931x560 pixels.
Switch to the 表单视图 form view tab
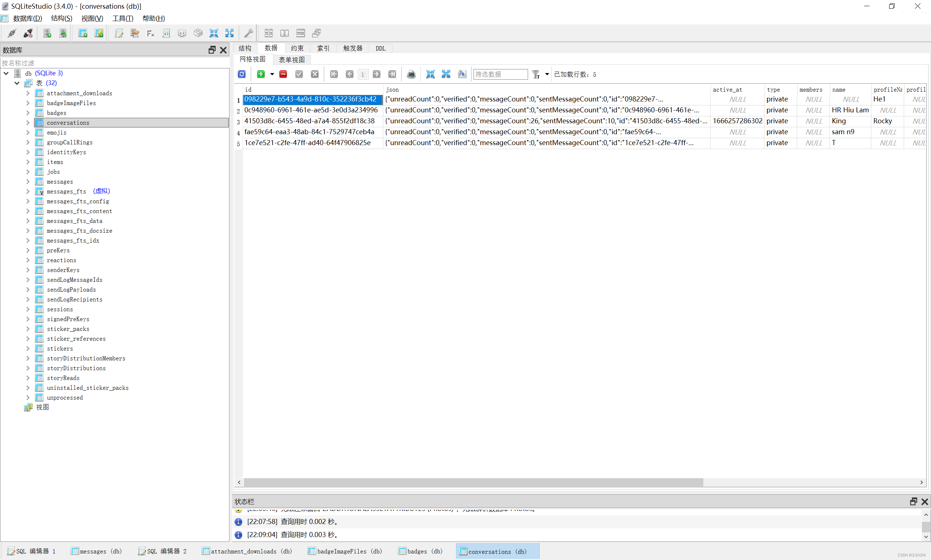[x=291, y=60]
